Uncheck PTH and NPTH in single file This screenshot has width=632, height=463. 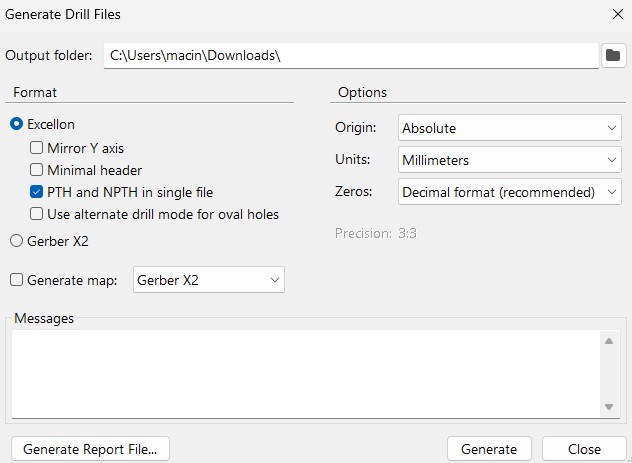click(x=37, y=192)
